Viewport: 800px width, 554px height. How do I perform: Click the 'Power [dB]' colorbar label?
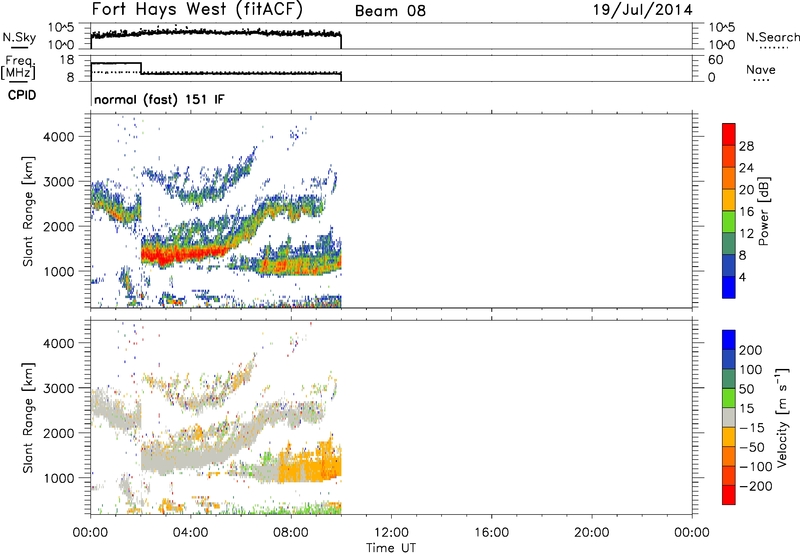click(764, 211)
